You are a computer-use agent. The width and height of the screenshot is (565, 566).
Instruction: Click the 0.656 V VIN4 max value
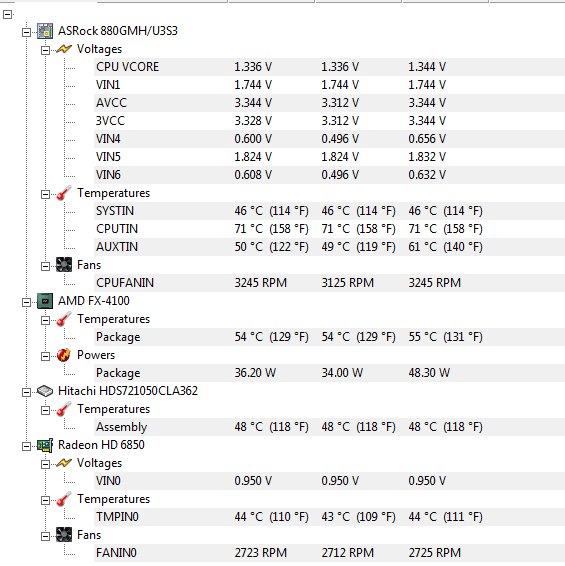pos(427,139)
